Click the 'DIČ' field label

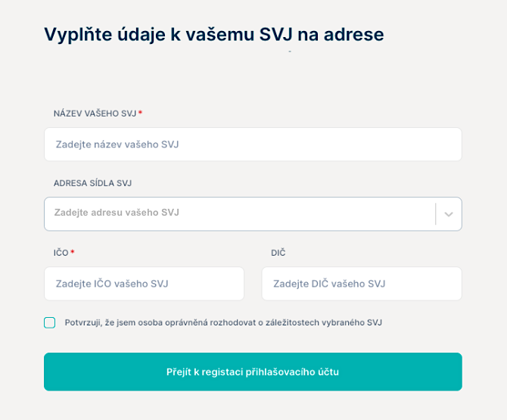click(x=278, y=253)
